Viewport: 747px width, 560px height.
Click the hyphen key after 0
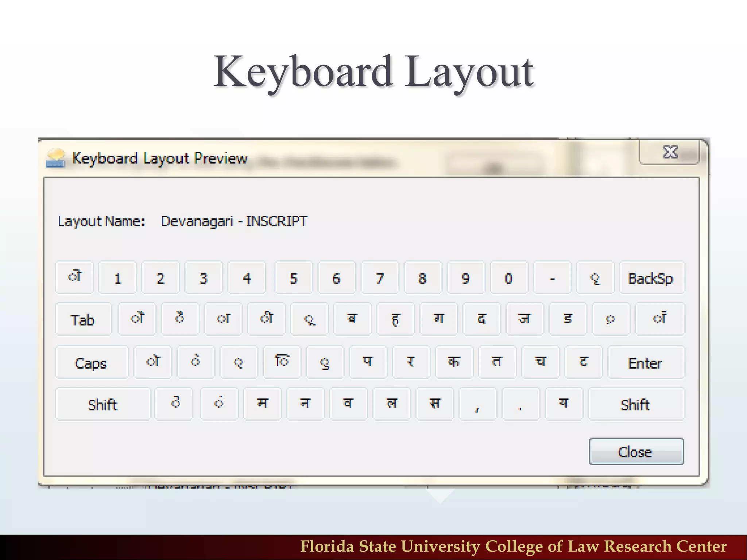[552, 278]
